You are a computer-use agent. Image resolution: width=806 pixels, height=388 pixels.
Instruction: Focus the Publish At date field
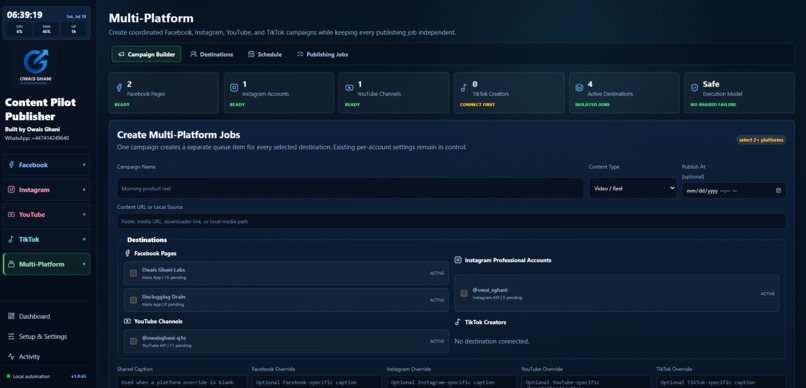[734, 191]
